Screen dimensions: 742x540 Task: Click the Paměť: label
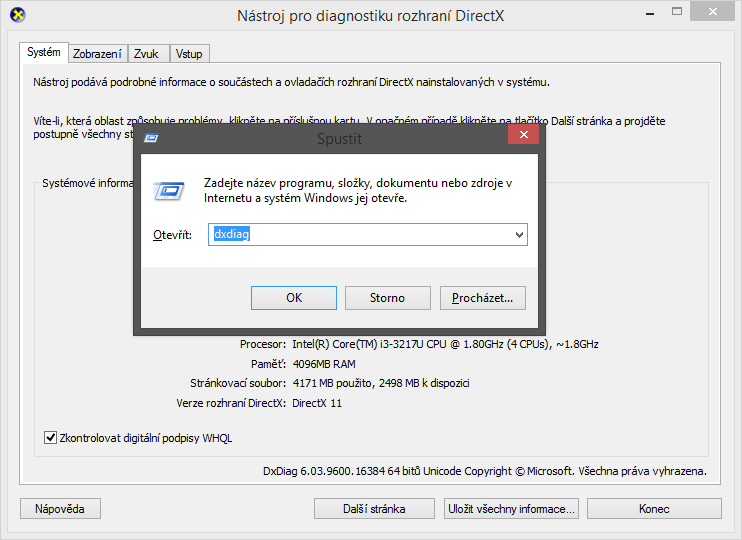point(268,364)
